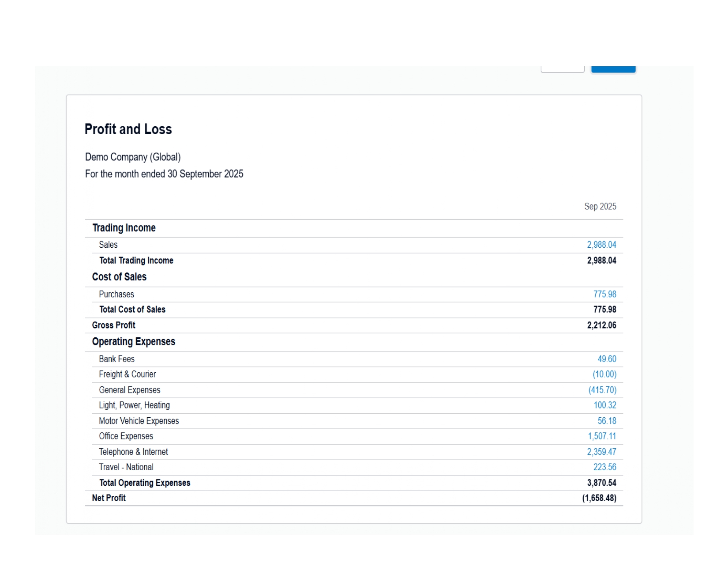Select the Total Cost of Sales row label
This screenshot has width=728, height=563.
point(132,310)
